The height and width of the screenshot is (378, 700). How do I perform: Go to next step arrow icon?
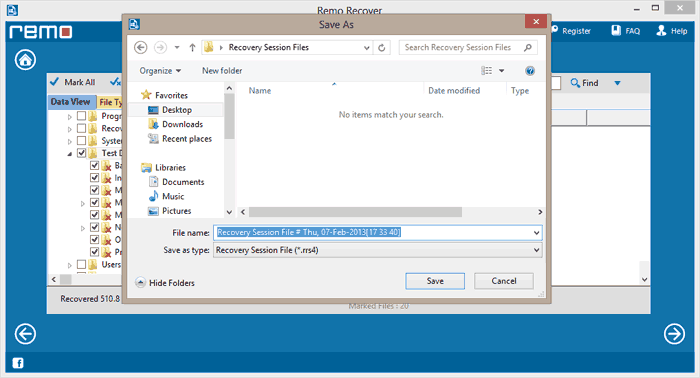674,334
